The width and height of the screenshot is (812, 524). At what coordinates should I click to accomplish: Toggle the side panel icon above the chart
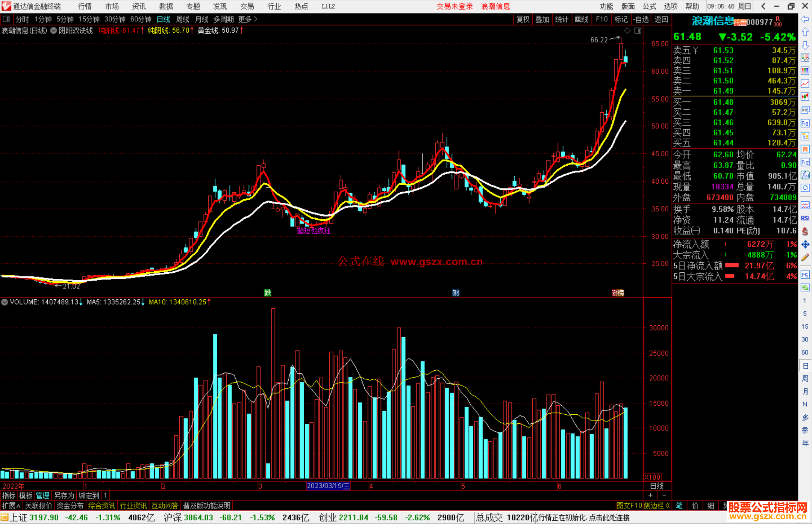point(638,31)
